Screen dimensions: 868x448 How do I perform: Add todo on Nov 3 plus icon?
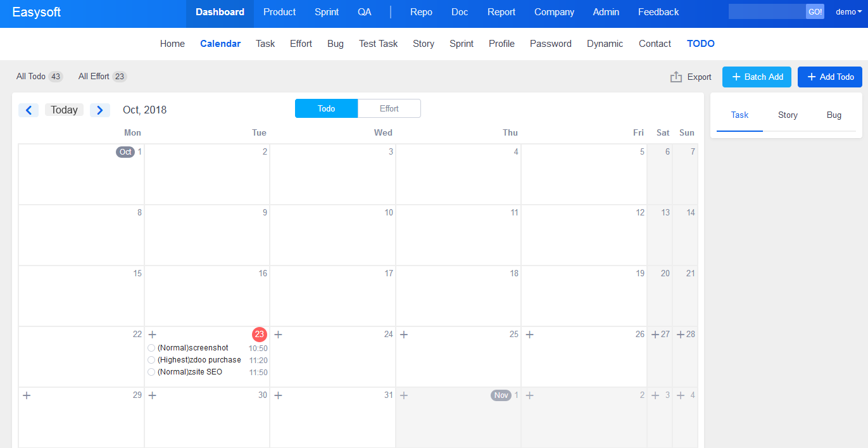655,395
